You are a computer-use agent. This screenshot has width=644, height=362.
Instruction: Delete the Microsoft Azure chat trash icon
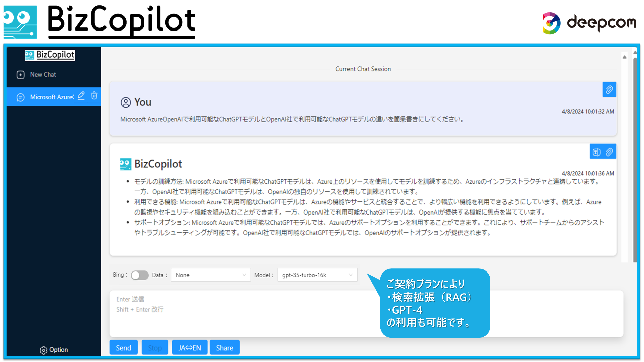pos(94,96)
